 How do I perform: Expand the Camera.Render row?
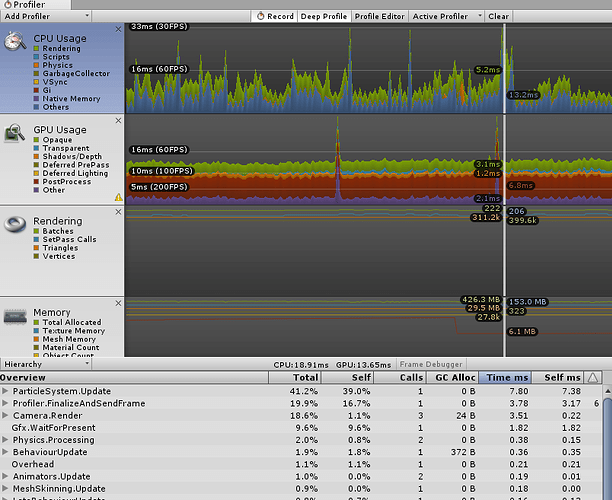click(x=5, y=415)
